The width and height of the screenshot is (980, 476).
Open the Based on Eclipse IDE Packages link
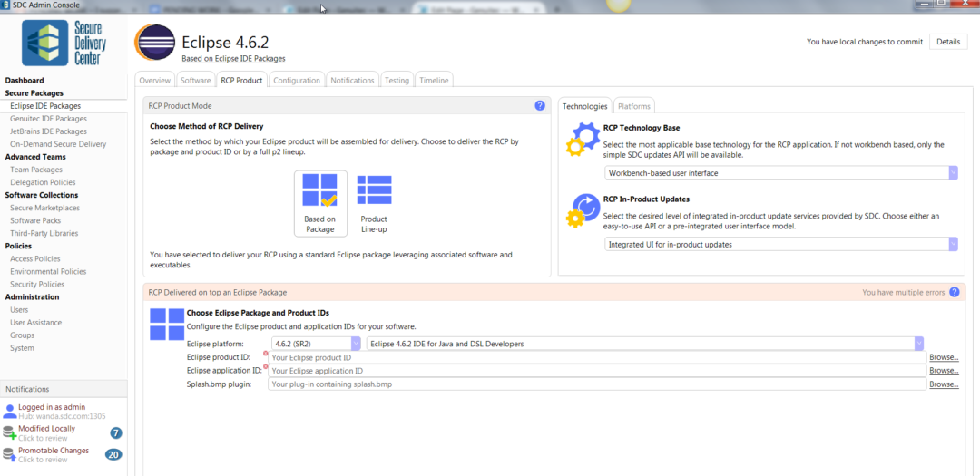(x=234, y=59)
